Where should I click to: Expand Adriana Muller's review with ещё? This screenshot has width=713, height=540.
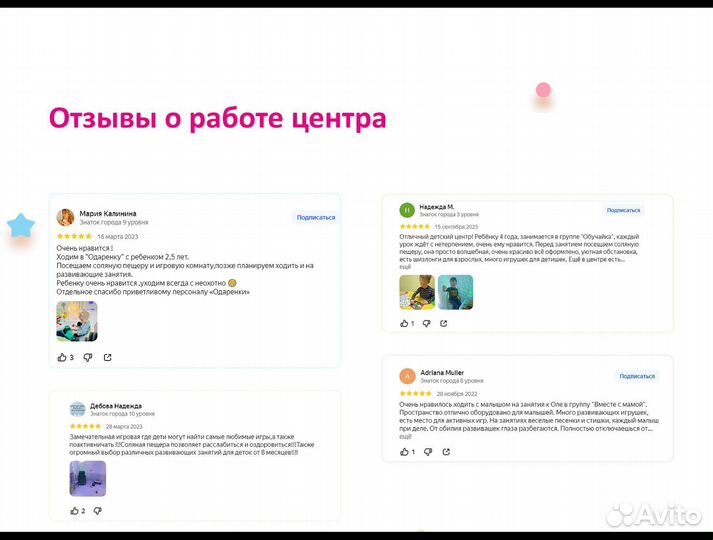[x=405, y=436]
